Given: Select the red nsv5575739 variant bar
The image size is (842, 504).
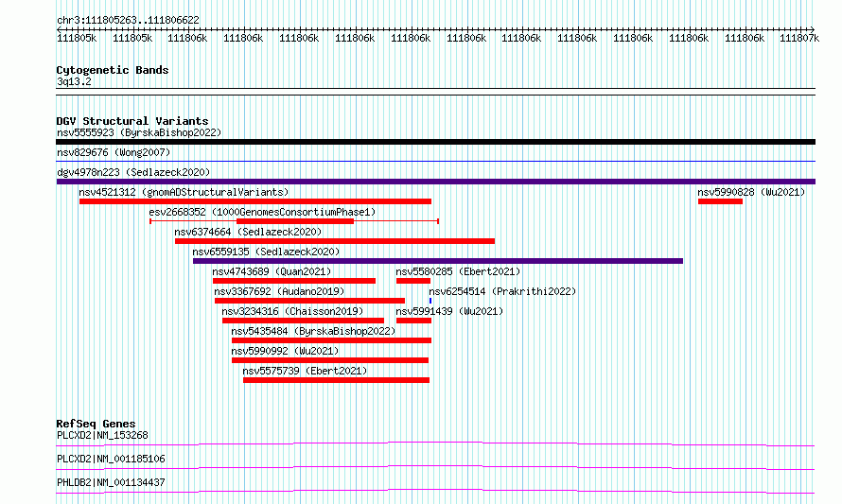Looking at the screenshot, I should (x=336, y=380).
